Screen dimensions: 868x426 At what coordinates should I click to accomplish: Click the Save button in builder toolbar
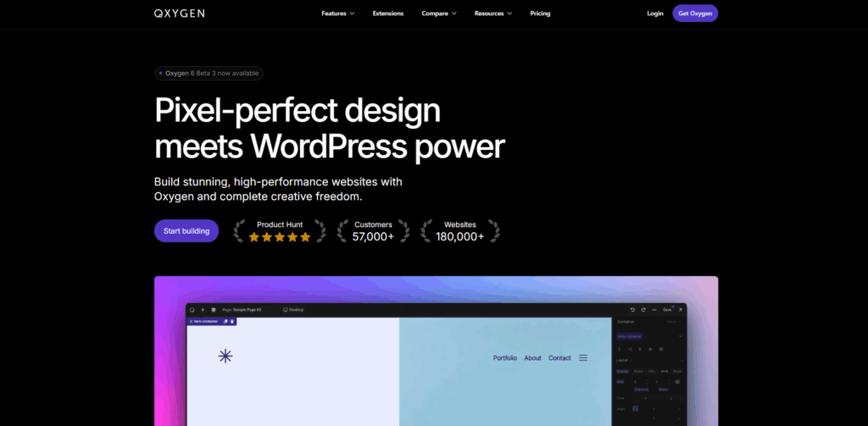click(x=667, y=310)
